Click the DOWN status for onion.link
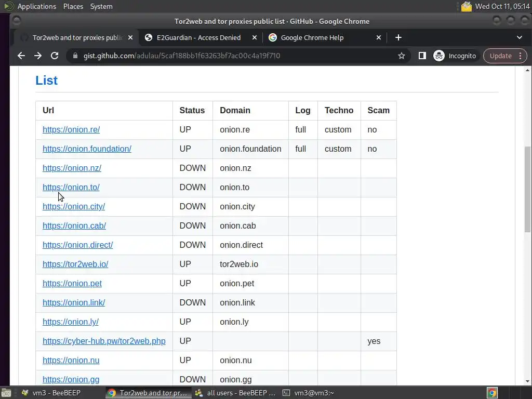The height and width of the screenshot is (399, 532). point(192,303)
